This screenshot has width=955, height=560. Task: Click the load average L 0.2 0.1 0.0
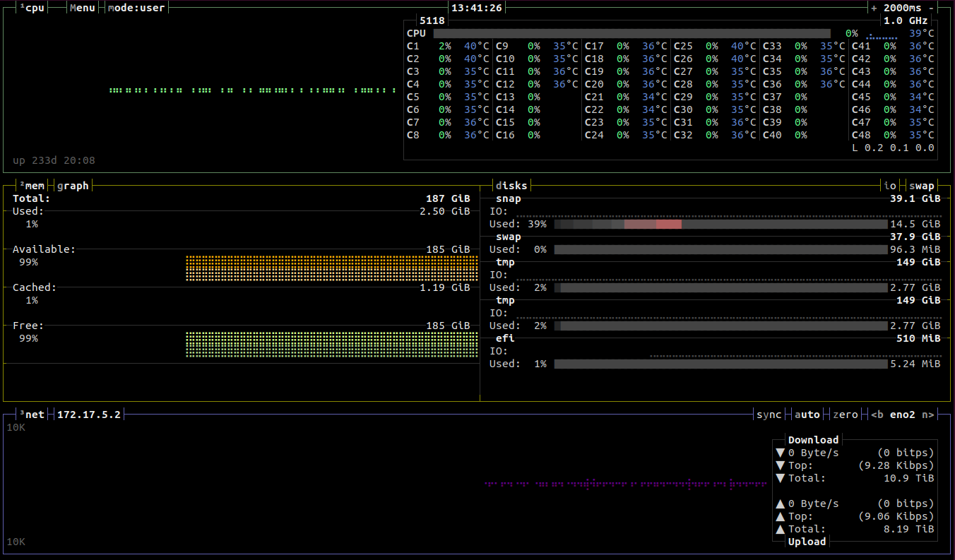(x=893, y=148)
